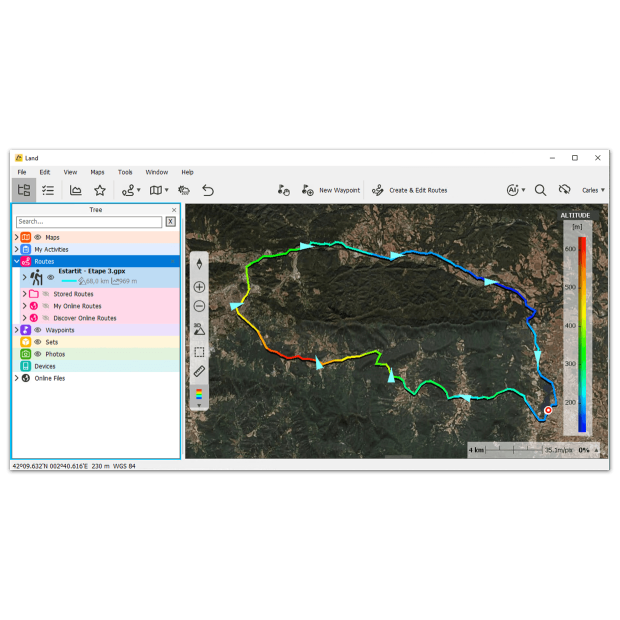
Task: Click the Create & Edit Routes icon
Action: pos(378,190)
